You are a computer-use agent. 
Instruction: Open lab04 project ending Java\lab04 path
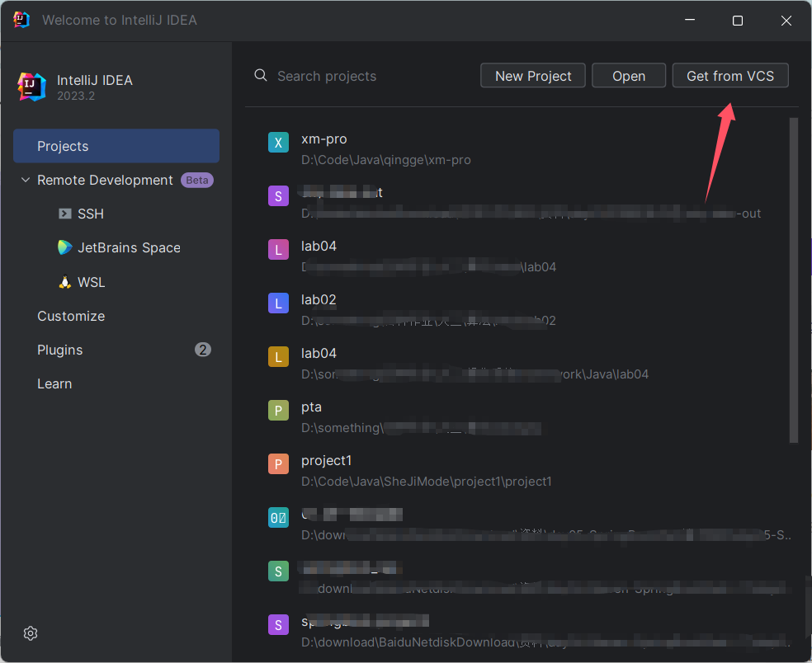[523, 364]
